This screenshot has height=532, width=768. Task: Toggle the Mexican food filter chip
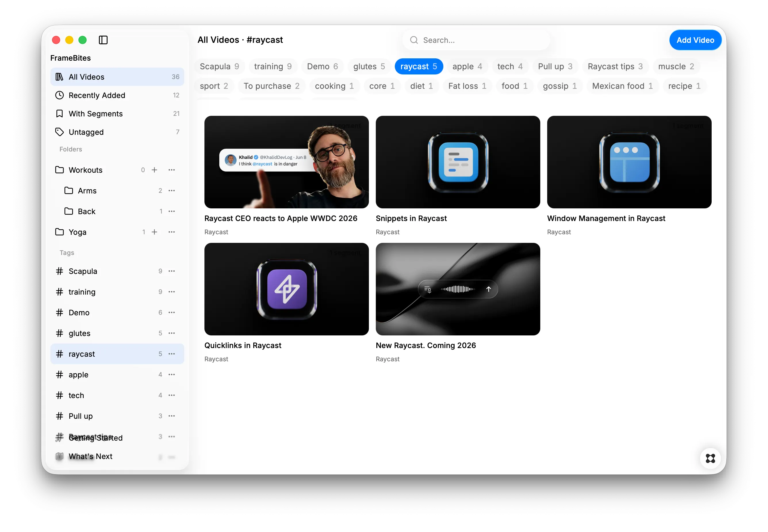point(622,86)
